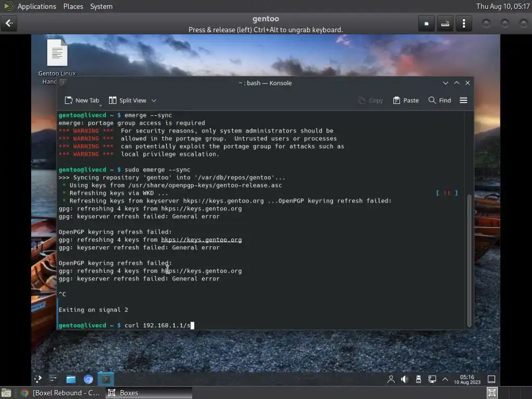Open the volume control in KDE tray
Viewport: 532px width, 399px height.
404,379
